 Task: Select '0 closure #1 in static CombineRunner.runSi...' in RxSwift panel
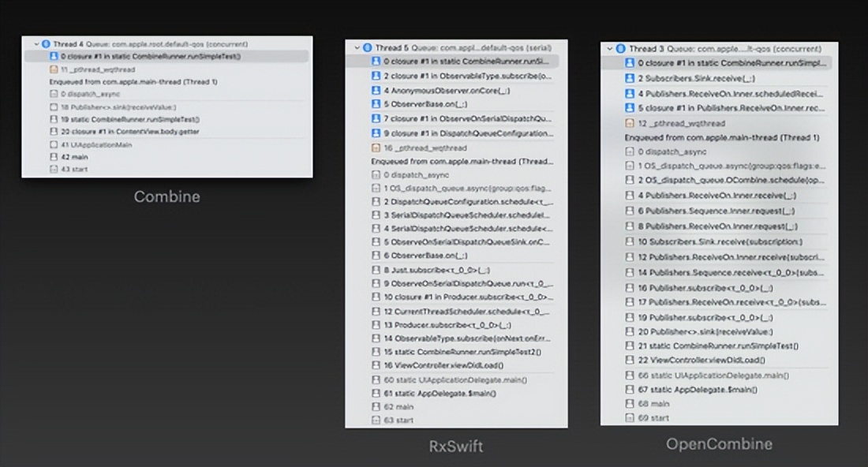point(452,62)
